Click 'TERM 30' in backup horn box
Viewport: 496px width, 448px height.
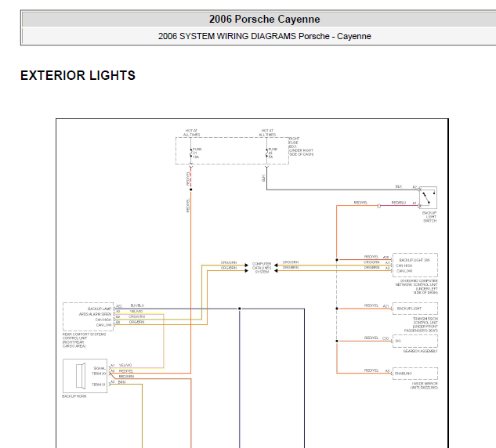[x=99, y=374]
